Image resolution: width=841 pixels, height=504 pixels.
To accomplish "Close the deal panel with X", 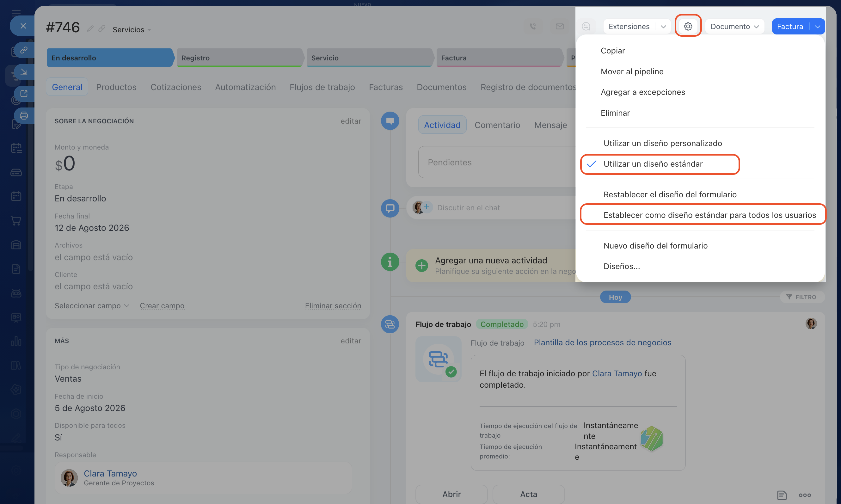I will [x=23, y=26].
